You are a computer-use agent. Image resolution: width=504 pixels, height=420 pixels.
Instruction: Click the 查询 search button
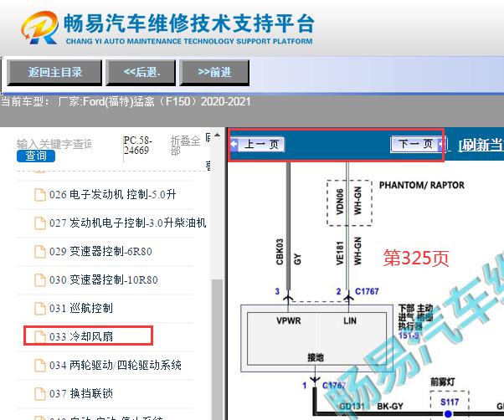pos(36,156)
